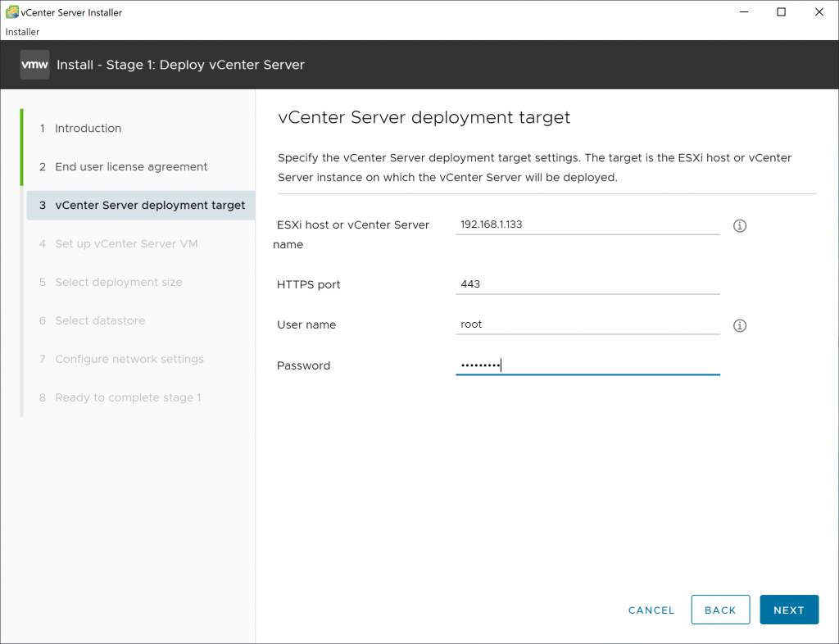Click the 'ESXi host or vCenter Server name' label
This screenshot has height=644, width=839.
(352, 235)
